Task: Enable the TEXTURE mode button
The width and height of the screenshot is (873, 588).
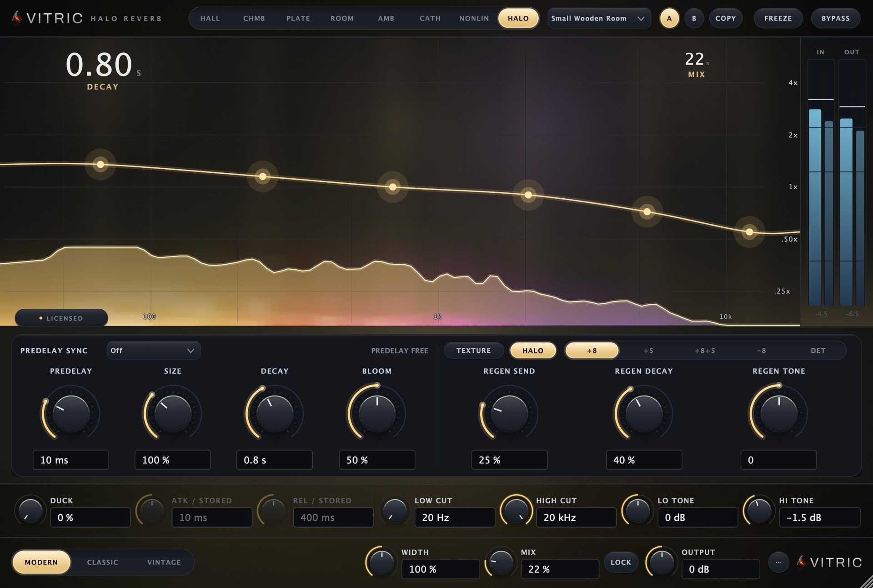Action: tap(474, 351)
